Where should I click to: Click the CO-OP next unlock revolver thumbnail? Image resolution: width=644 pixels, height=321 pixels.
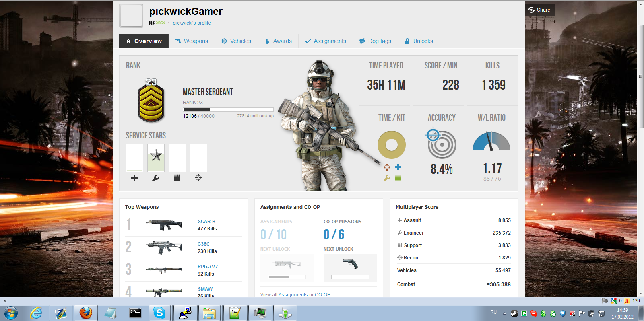(350, 263)
